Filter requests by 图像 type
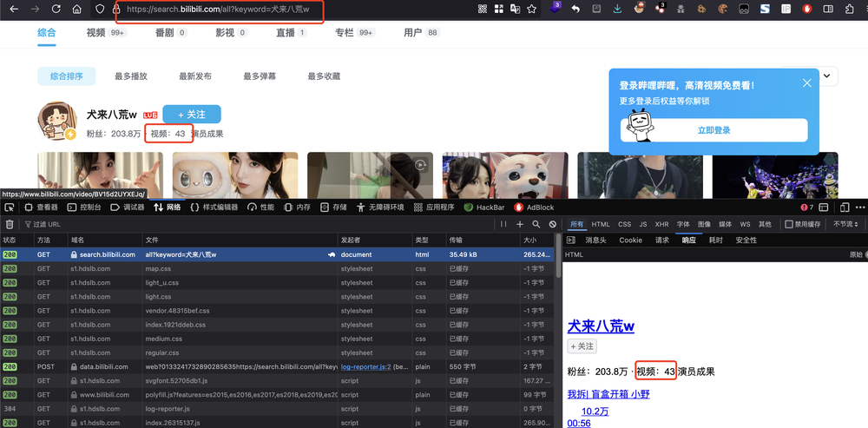Viewport: 868px width, 428px height. click(704, 224)
